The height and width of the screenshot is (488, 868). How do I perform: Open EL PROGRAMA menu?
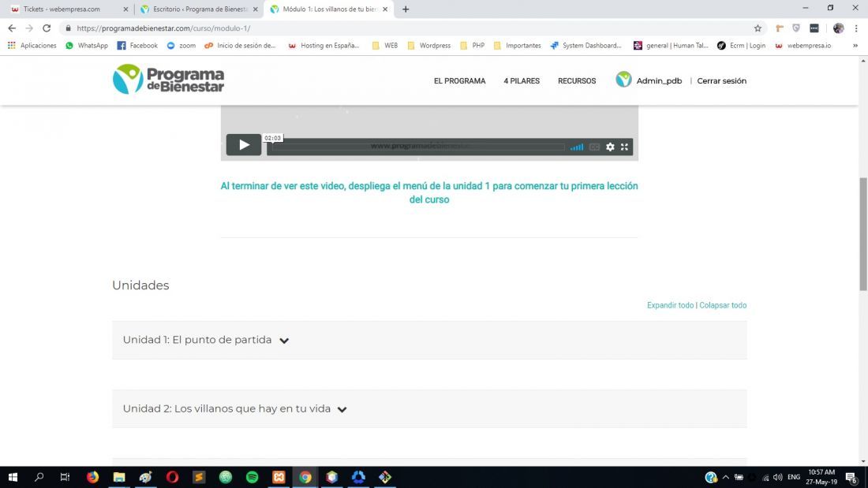pyautogui.click(x=459, y=80)
